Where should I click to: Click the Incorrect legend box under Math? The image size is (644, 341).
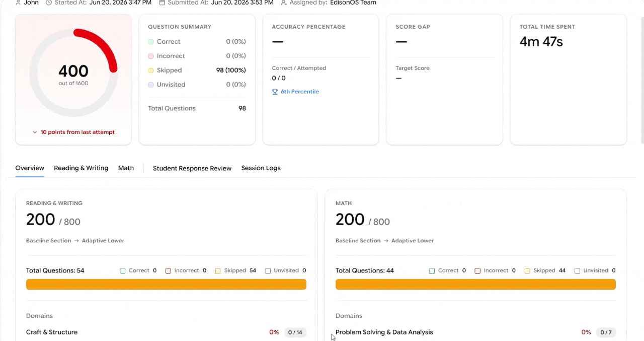click(477, 270)
